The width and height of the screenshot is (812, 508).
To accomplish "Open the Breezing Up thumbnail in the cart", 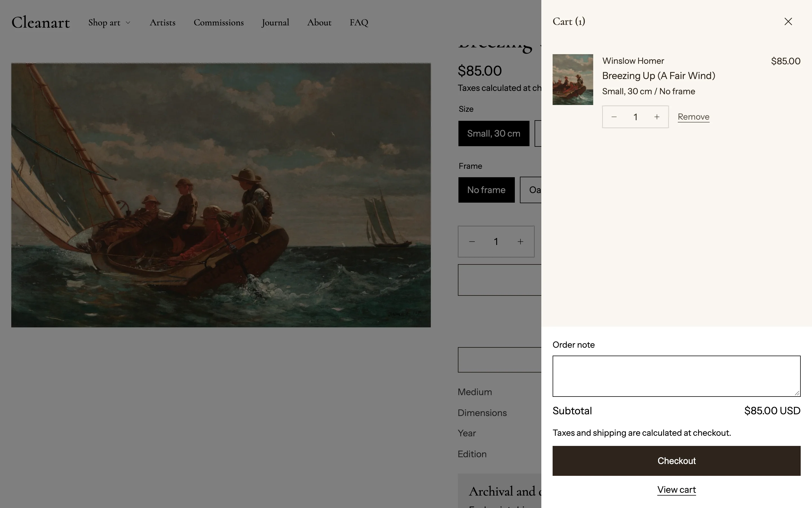I will 572,80.
